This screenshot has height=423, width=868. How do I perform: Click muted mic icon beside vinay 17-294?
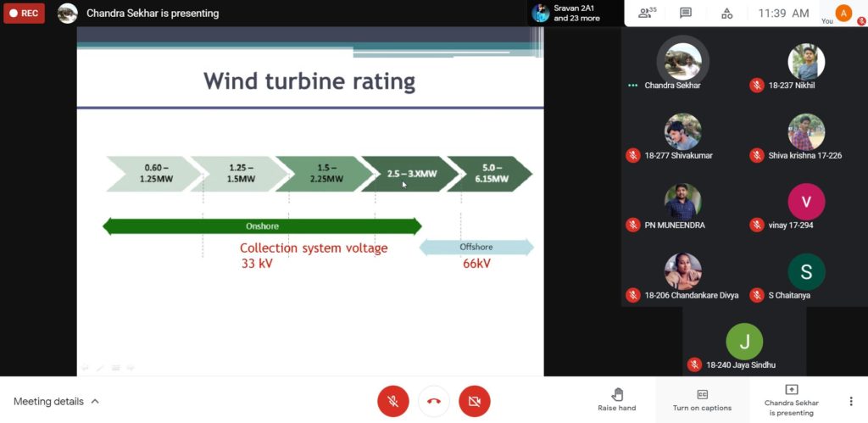tap(757, 225)
